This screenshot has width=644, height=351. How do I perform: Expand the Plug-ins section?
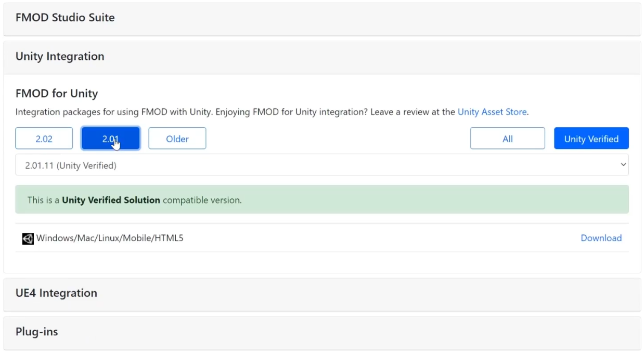[322, 333]
